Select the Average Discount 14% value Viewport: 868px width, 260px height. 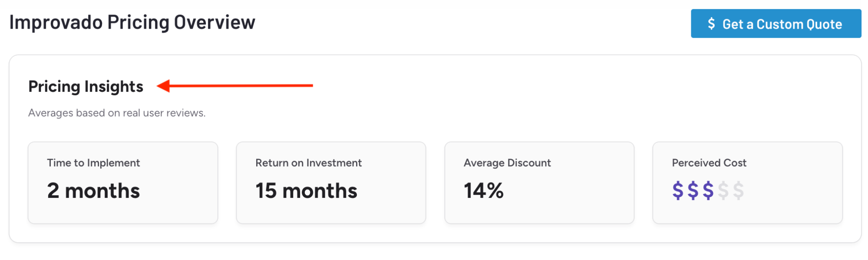[483, 190]
